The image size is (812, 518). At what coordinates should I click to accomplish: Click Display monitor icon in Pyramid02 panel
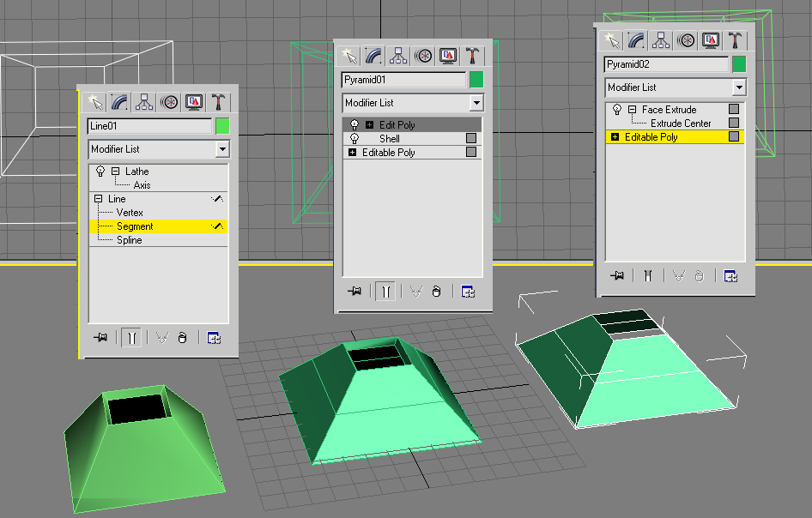point(711,39)
